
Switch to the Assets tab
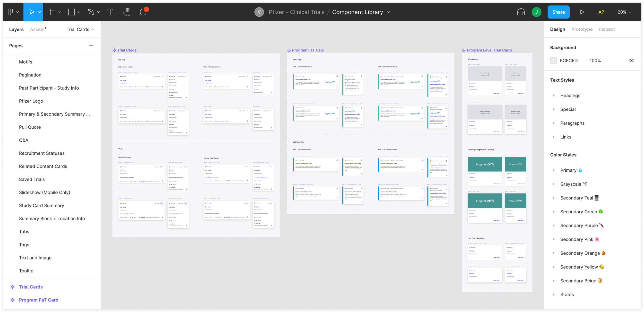[x=37, y=29]
